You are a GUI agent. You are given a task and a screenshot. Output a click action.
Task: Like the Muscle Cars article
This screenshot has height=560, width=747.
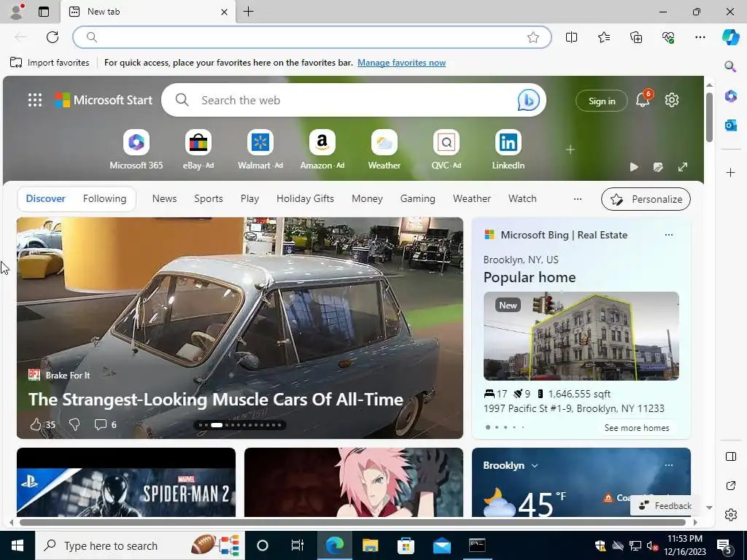click(x=36, y=424)
